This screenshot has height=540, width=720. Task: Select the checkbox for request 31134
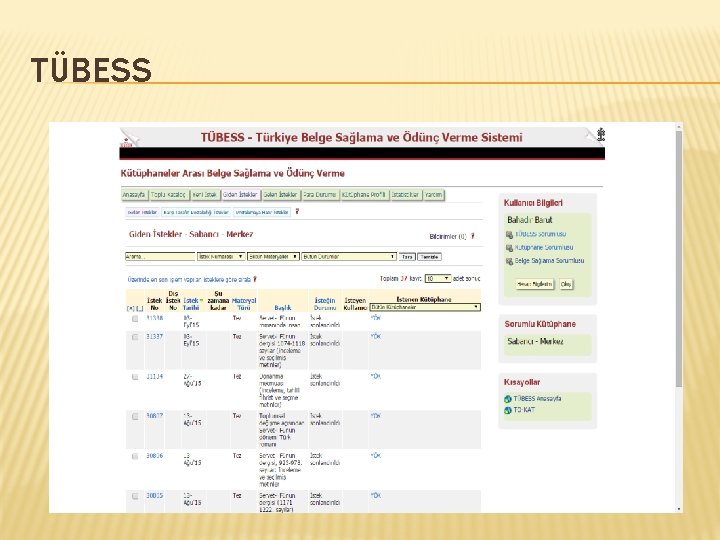tap(135, 377)
